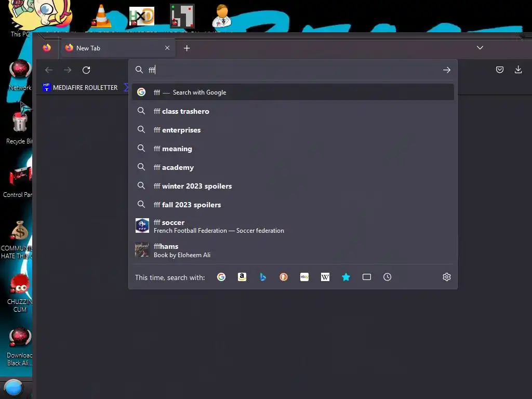This screenshot has width=532, height=399.
Task: Search in open Tabs icon
Action: pos(366,277)
